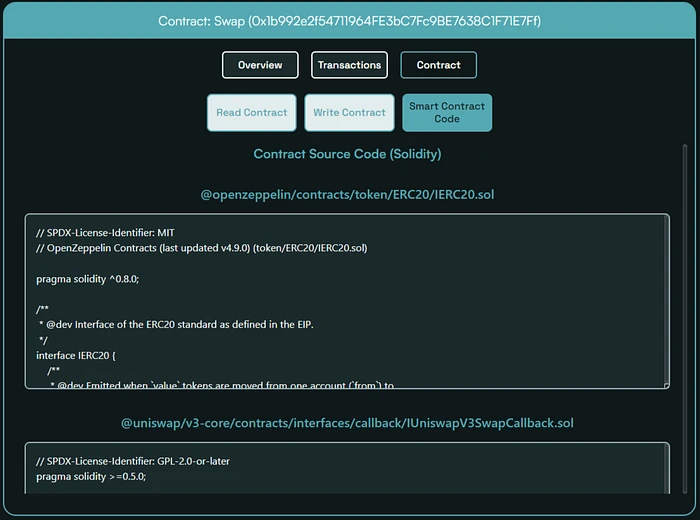Show the Smart Contract Code view

pos(446,113)
